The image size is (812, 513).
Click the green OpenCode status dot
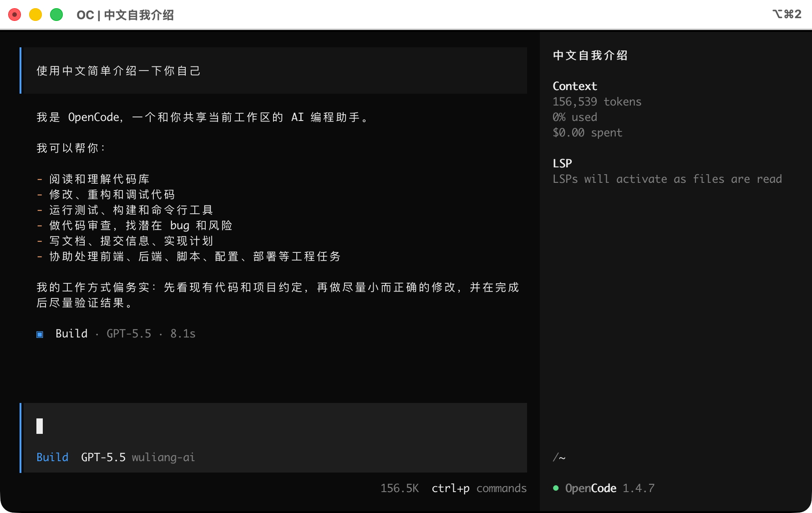click(556, 488)
